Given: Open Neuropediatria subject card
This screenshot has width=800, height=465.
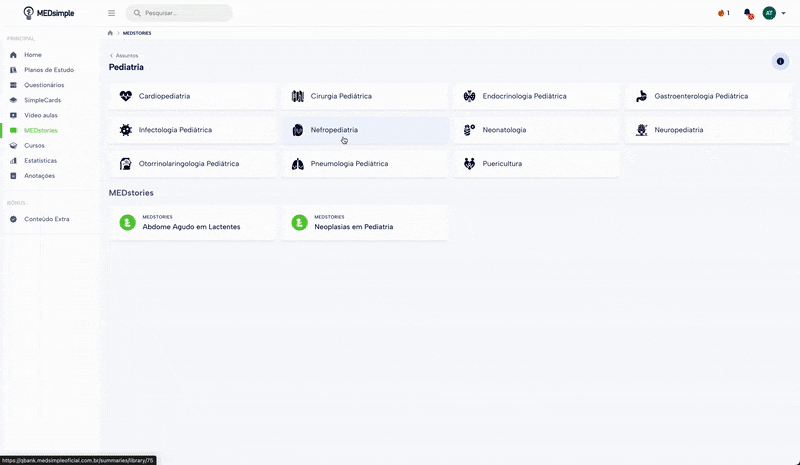Looking at the screenshot, I should coord(709,130).
